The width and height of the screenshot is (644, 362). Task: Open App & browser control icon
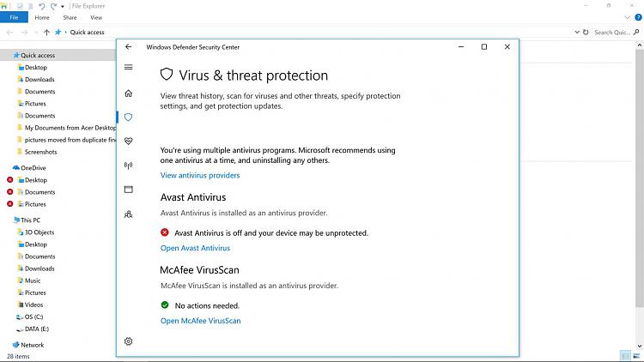[x=129, y=190]
